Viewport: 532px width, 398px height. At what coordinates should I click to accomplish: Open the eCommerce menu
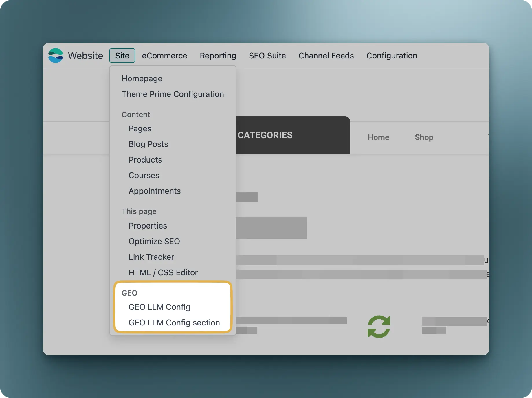click(x=164, y=56)
